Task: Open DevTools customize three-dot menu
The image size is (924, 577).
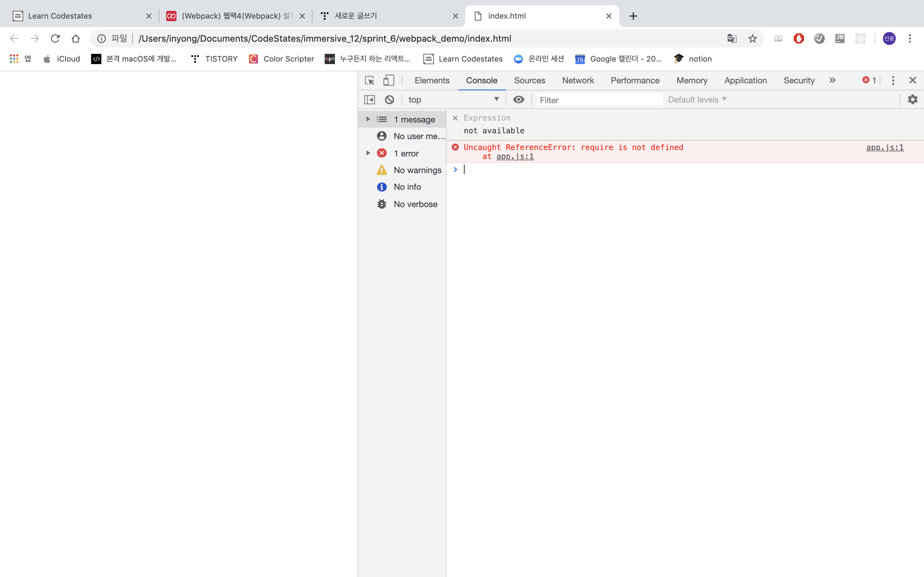Action: pyautogui.click(x=893, y=80)
